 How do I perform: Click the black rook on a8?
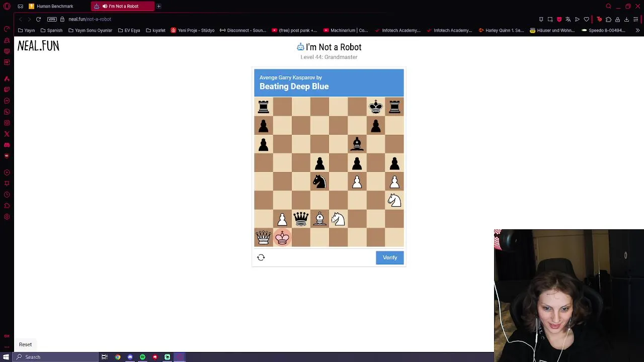263,107
